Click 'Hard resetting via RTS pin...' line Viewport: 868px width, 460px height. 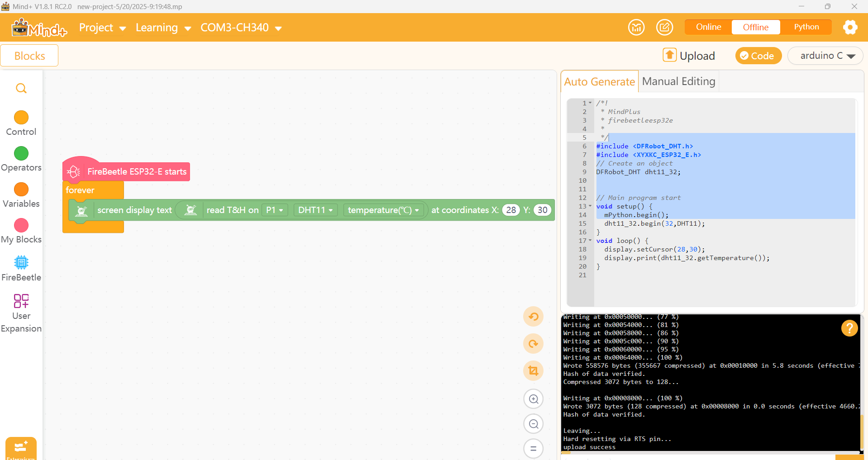point(617,439)
